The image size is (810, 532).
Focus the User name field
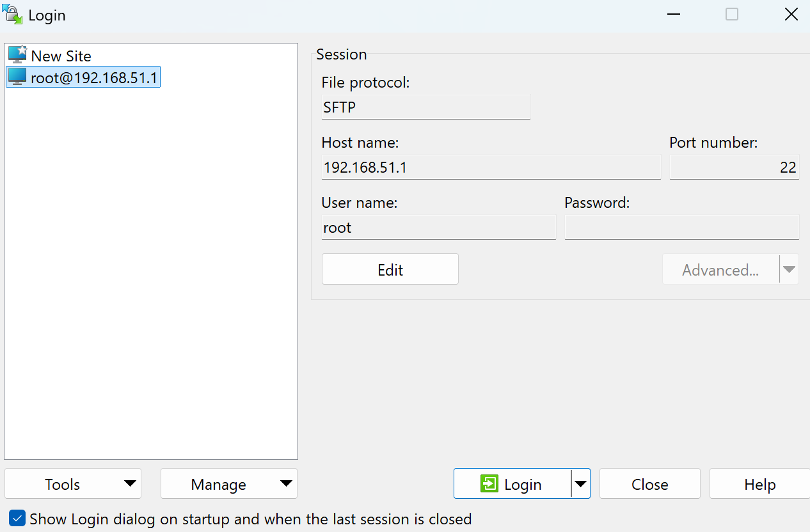coord(438,228)
